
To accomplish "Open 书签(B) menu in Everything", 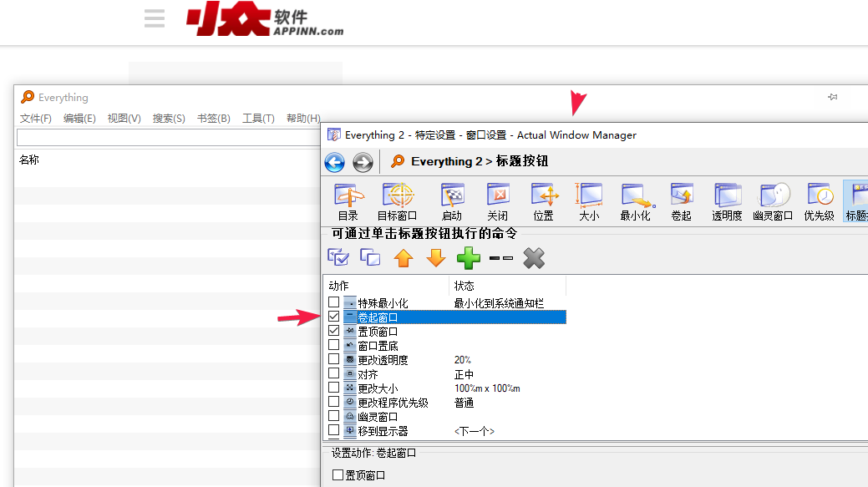I will click(214, 119).
